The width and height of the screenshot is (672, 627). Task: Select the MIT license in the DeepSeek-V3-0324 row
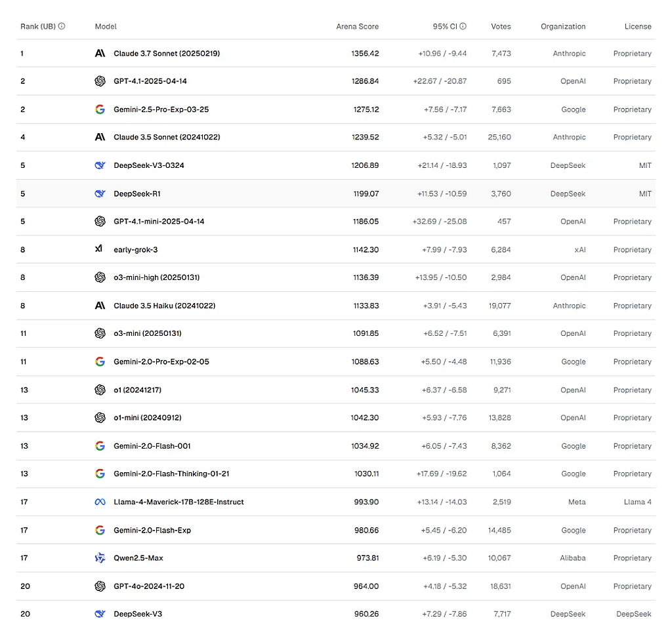pos(645,165)
